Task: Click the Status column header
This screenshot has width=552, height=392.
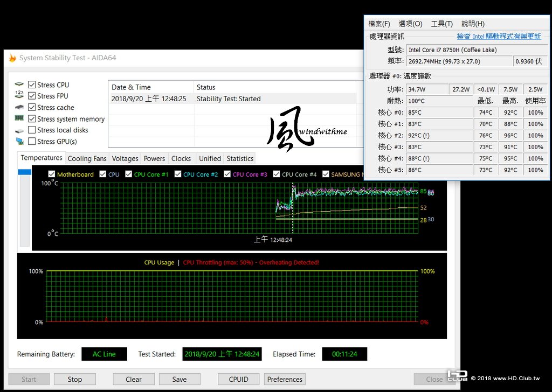Action: coord(274,87)
